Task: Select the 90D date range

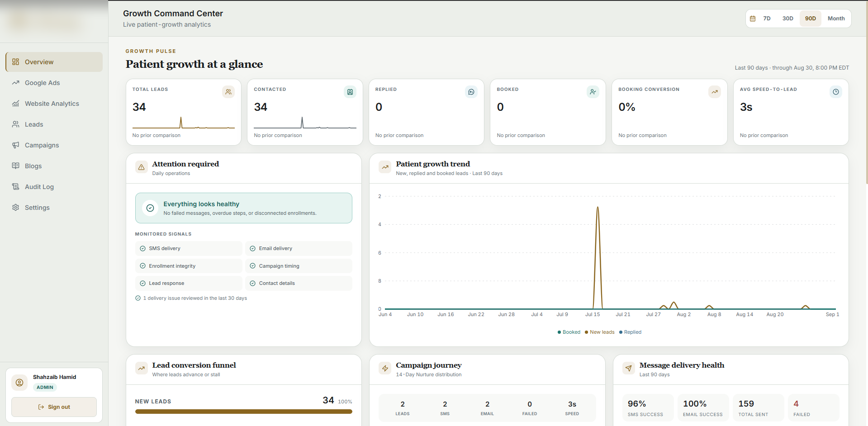Action: [811, 19]
